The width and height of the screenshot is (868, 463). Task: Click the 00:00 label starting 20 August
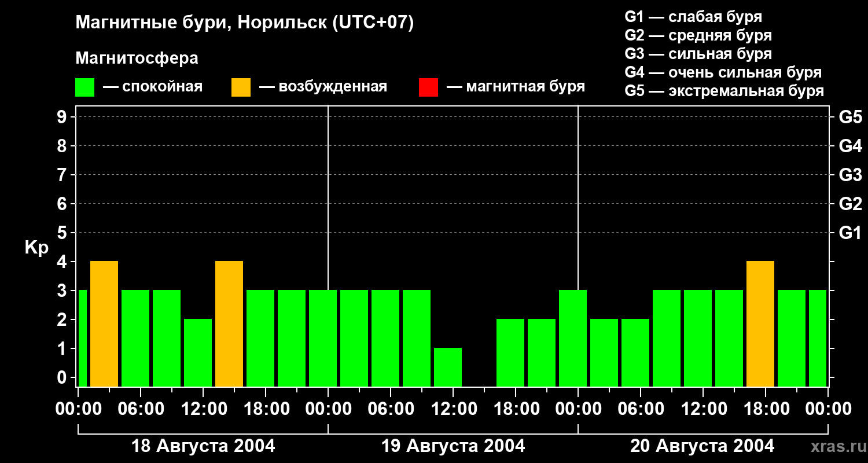point(578,409)
